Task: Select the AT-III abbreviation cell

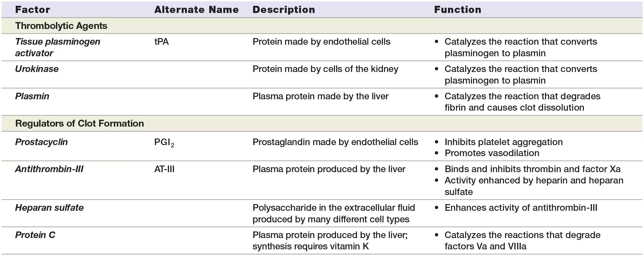Action: coord(164,169)
